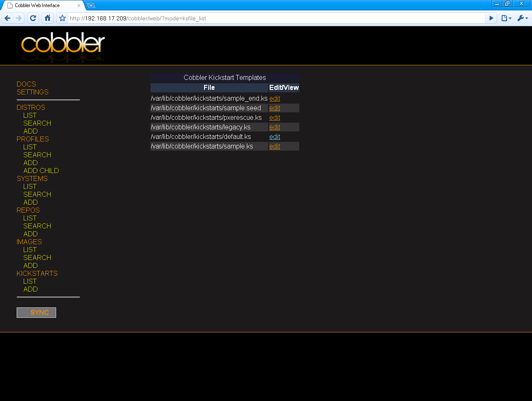Refresh the Cobbler web page
Viewport: 532px width, 401px height.
33,18
